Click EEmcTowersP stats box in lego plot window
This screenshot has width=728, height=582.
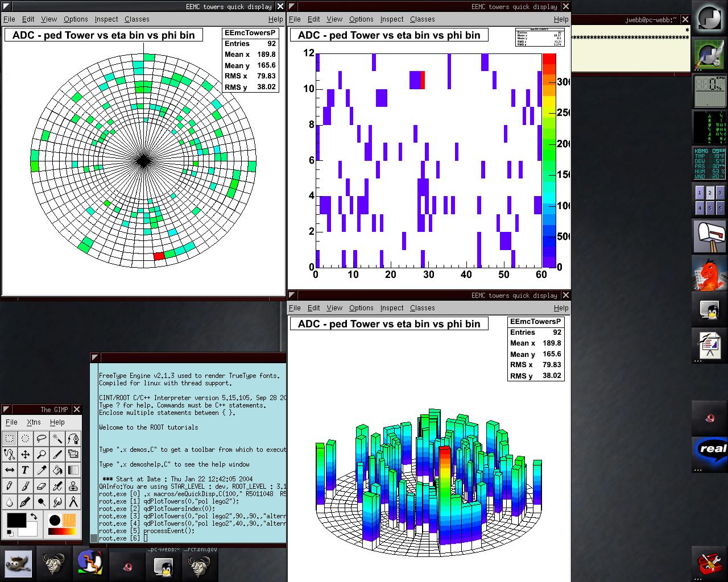tap(536, 349)
